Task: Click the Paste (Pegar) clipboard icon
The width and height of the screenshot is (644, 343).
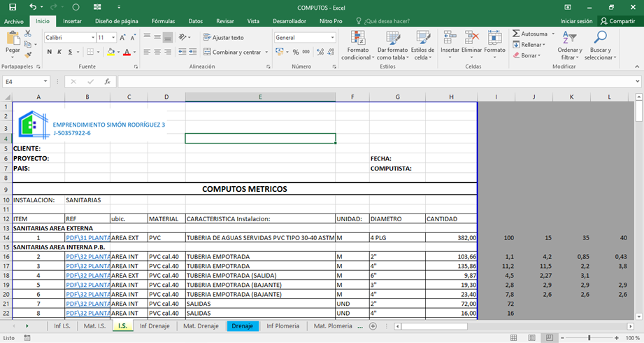Action: (x=13, y=38)
